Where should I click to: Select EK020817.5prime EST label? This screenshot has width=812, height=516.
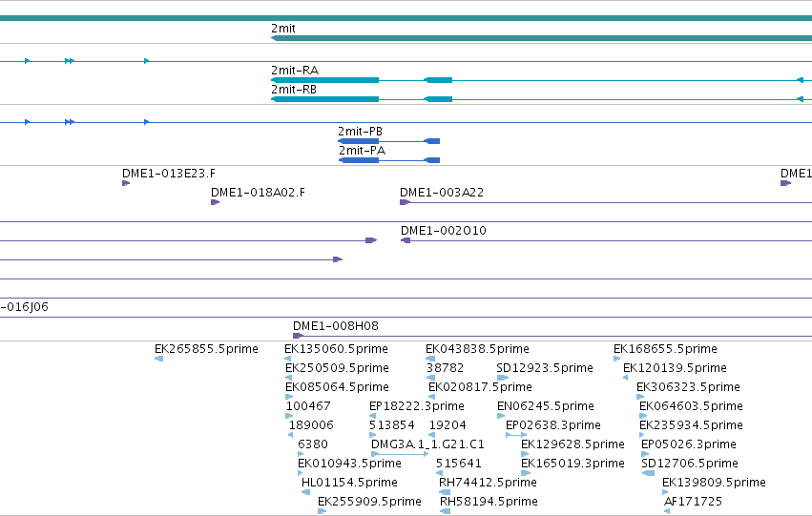pos(480,387)
